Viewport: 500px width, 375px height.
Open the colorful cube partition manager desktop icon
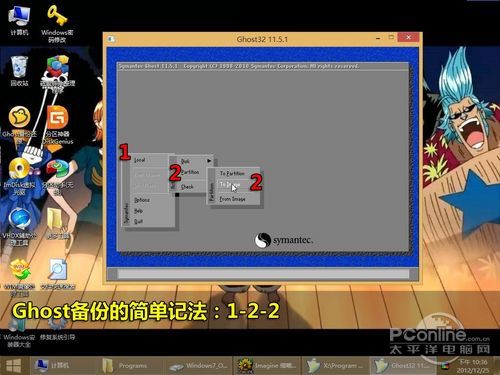58,73
